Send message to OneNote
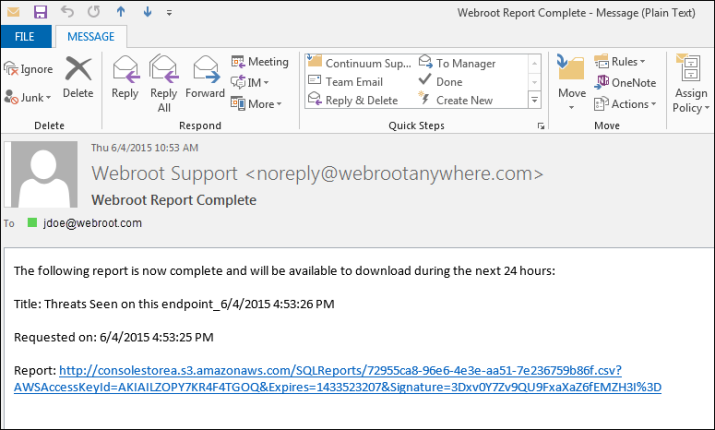The height and width of the screenshot is (430, 715). click(x=625, y=83)
